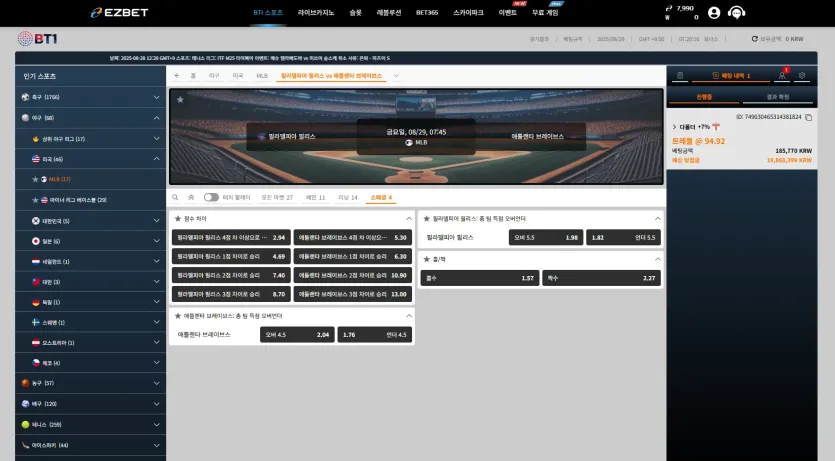Refresh balance with the circular arrow icon
Image resolution: width=835 pixels, height=461 pixels.
[x=755, y=39]
